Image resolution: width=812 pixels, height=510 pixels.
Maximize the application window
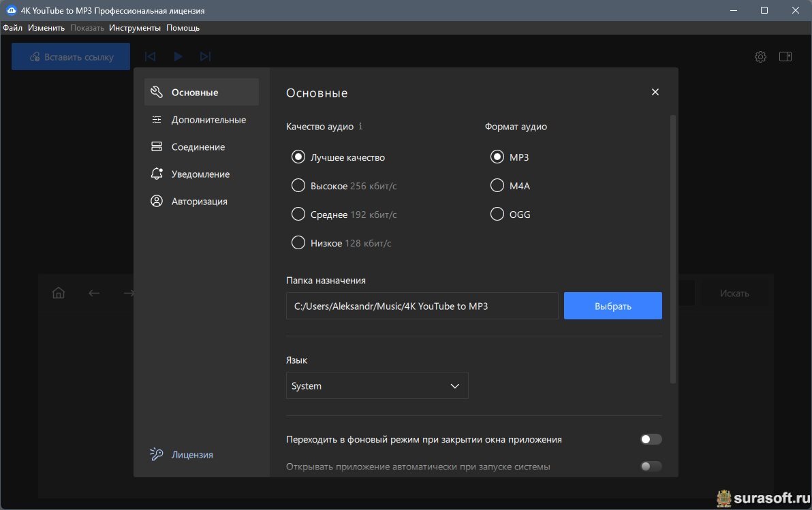click(764, 10)
